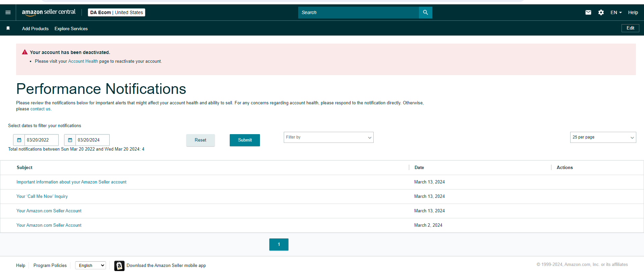
Task: Open March 13 'Your Amazon.com Seller Account' notification
Action: pyautogui.click(x=49, y=211)
